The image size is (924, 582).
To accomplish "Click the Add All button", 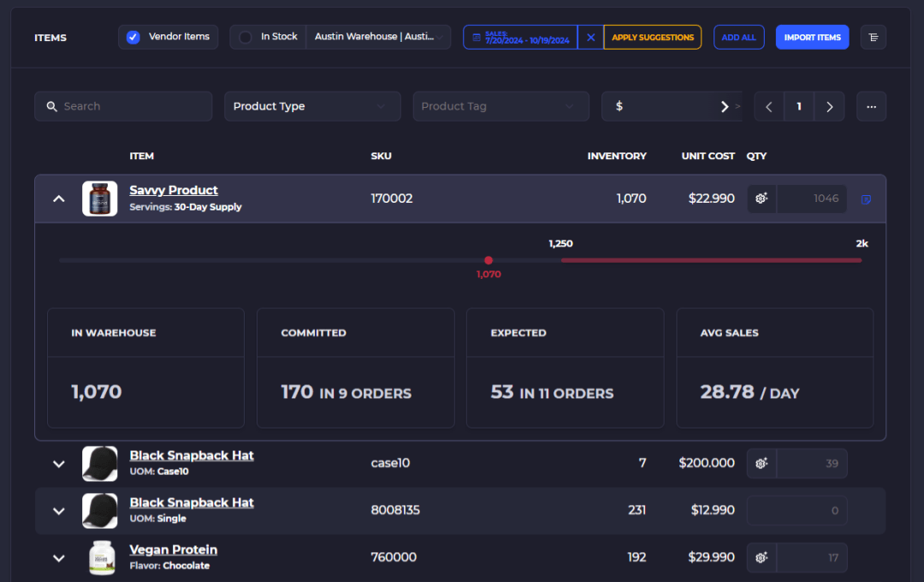I will 738,37.
